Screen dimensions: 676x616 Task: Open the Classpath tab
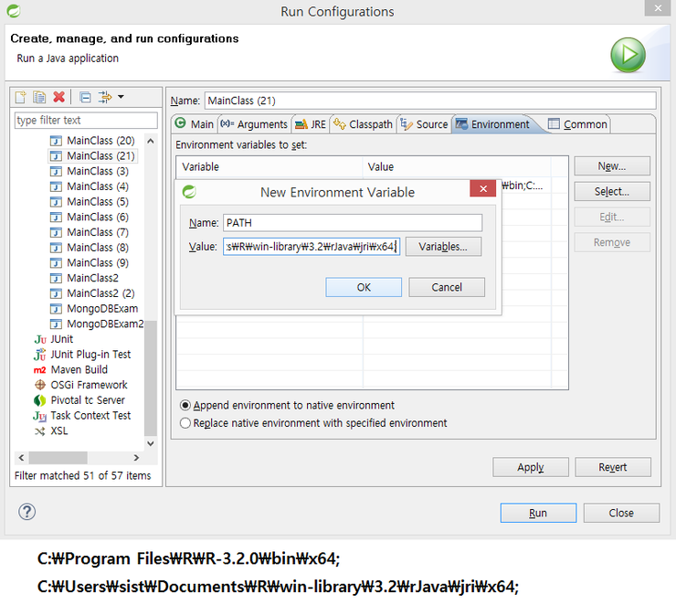point(364,124)
